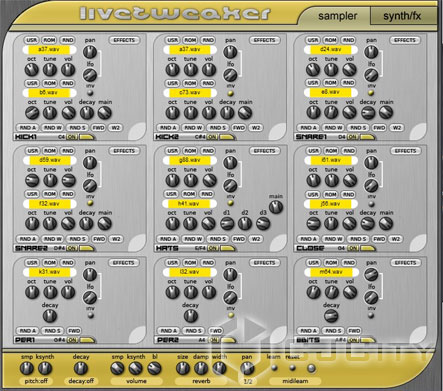Click the decay knob in the bottom bar

pos(81,368)
